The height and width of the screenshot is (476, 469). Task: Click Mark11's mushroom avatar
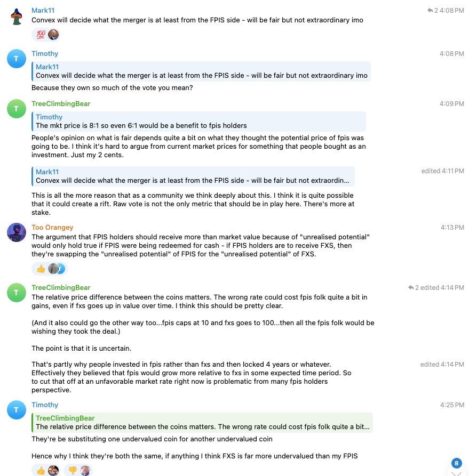click(17, 17)
